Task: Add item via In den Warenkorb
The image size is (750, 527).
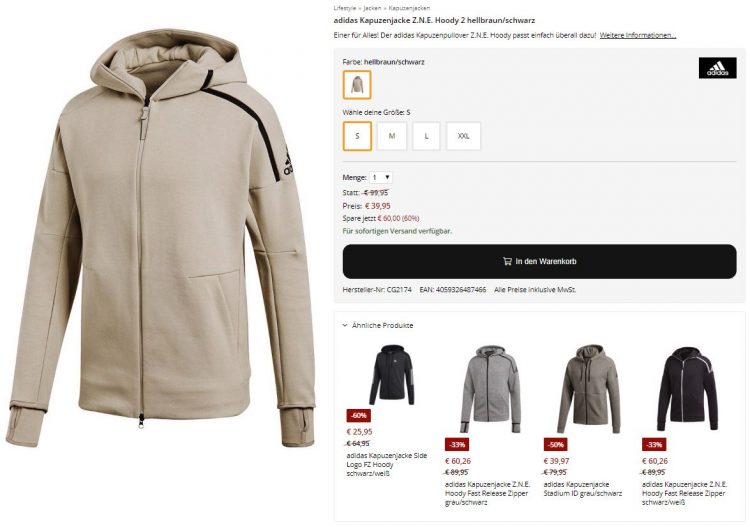Action: (540, 262)
